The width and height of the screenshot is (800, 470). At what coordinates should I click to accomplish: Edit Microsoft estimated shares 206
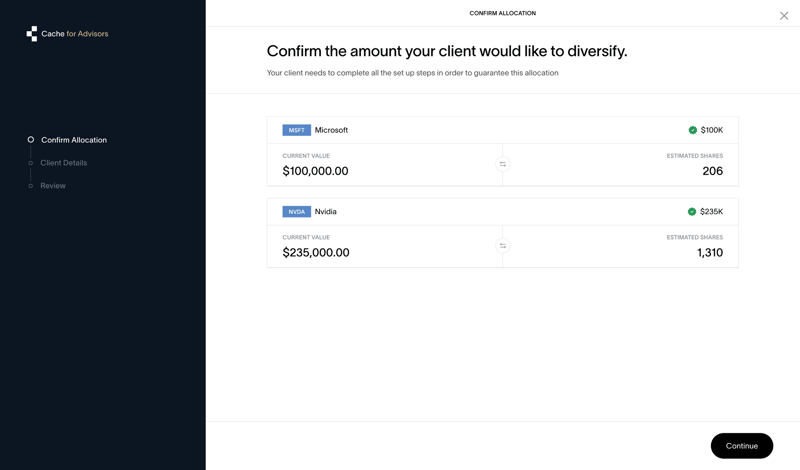pos(712,171)
